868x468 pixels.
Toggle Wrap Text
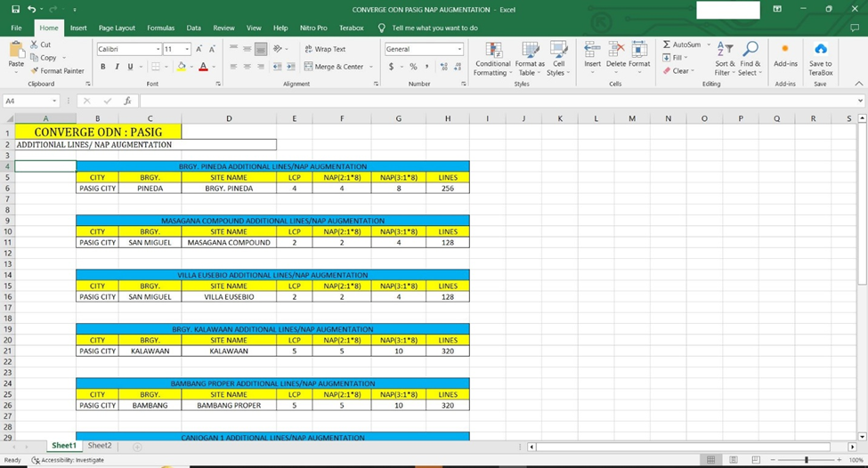pos(325,49)
